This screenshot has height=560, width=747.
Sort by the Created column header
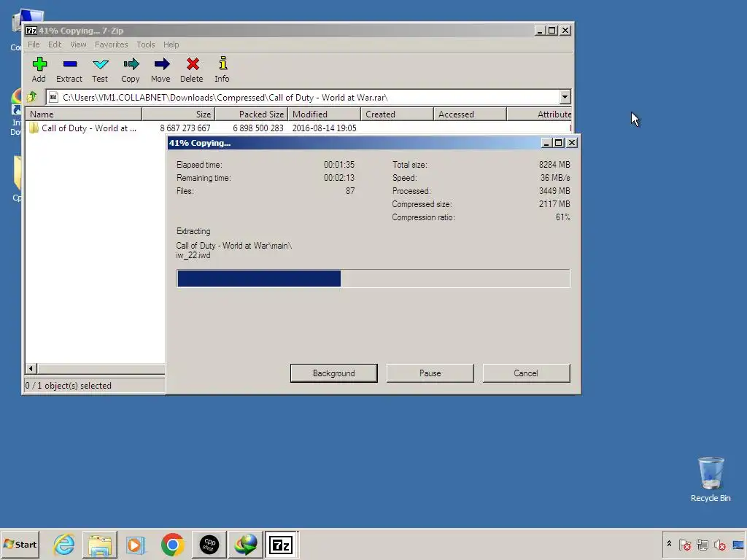click(398, 114)
